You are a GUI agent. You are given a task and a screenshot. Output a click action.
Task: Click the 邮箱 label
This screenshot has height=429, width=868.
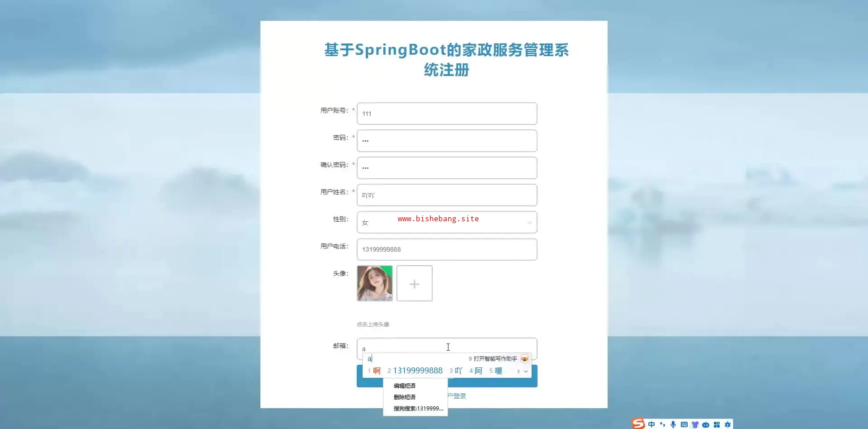point(341,346)
